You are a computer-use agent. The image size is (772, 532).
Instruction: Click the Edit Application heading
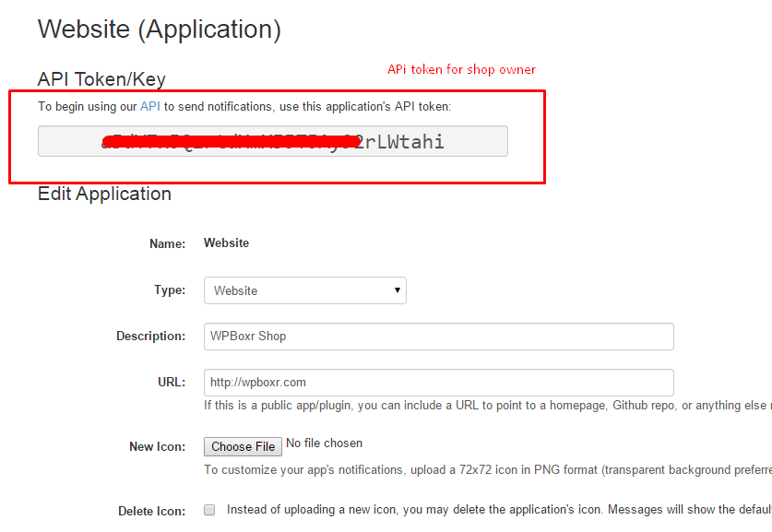point(104,194)
